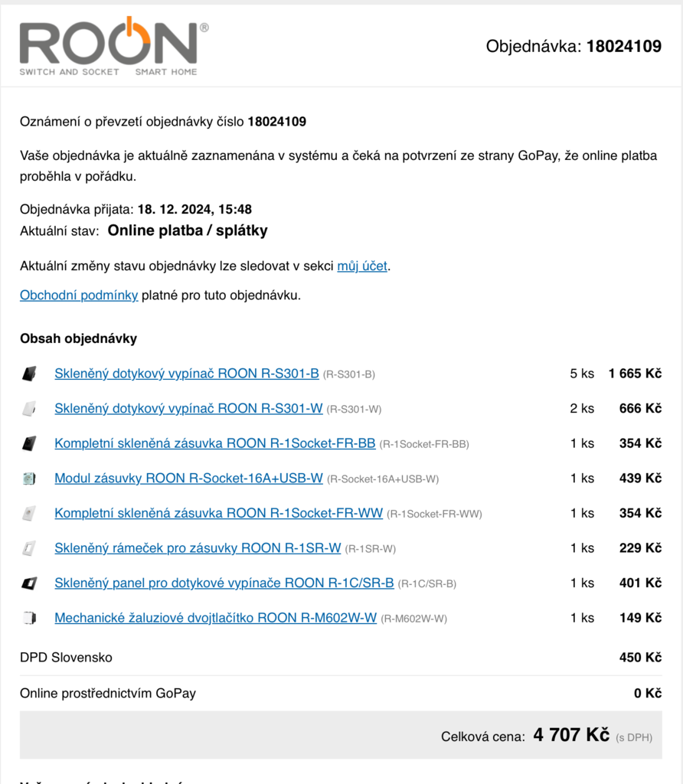Click the ROON logo

click(x=114, y=46)
